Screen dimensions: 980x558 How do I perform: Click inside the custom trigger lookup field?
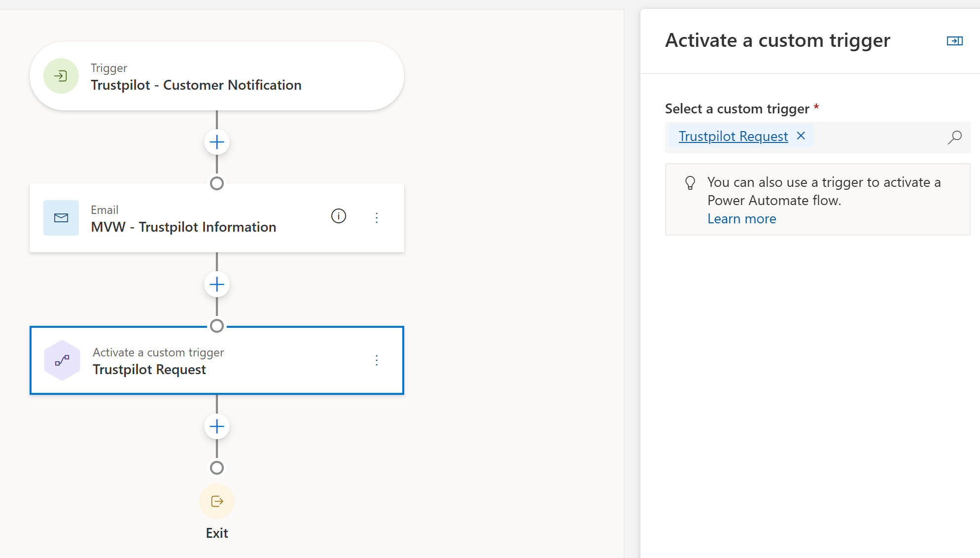point(877,137)
